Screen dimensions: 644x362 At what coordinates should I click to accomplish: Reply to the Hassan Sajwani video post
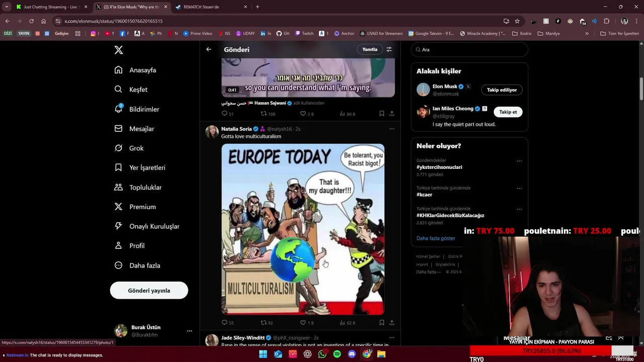tap(227, 114)
